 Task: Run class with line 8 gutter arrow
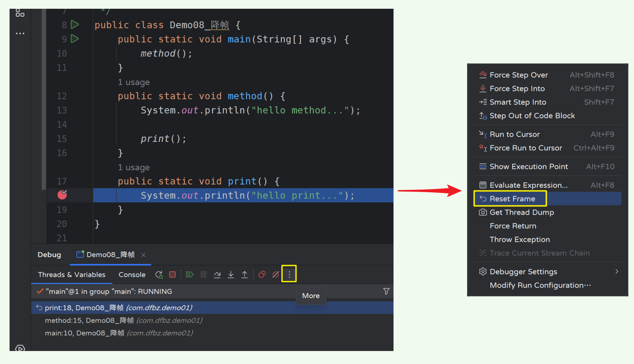75,25
